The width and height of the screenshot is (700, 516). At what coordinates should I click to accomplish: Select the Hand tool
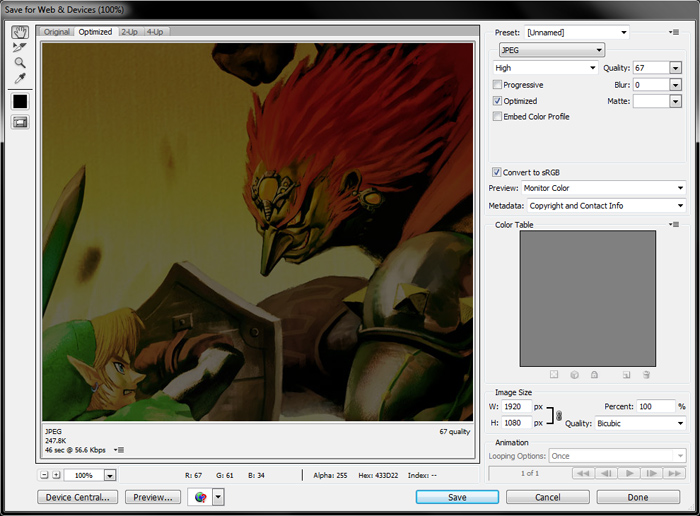click(x=20, y=32)
